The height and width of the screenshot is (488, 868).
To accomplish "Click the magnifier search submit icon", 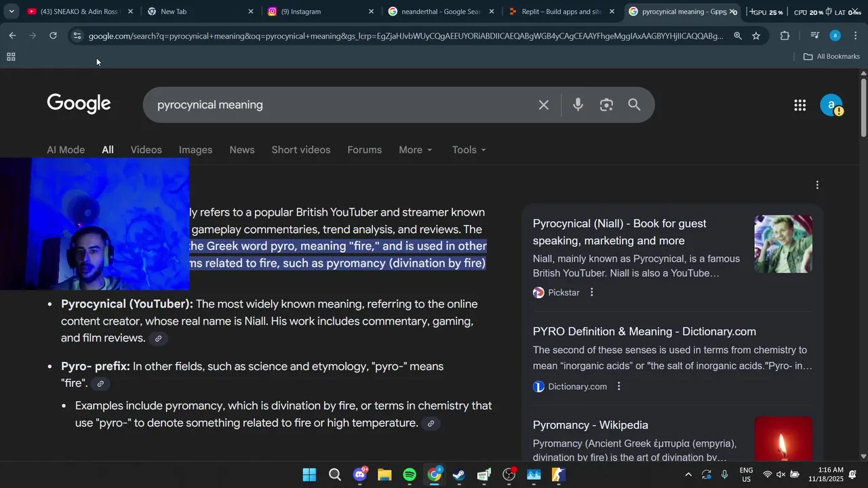I will tap(634, 105).
